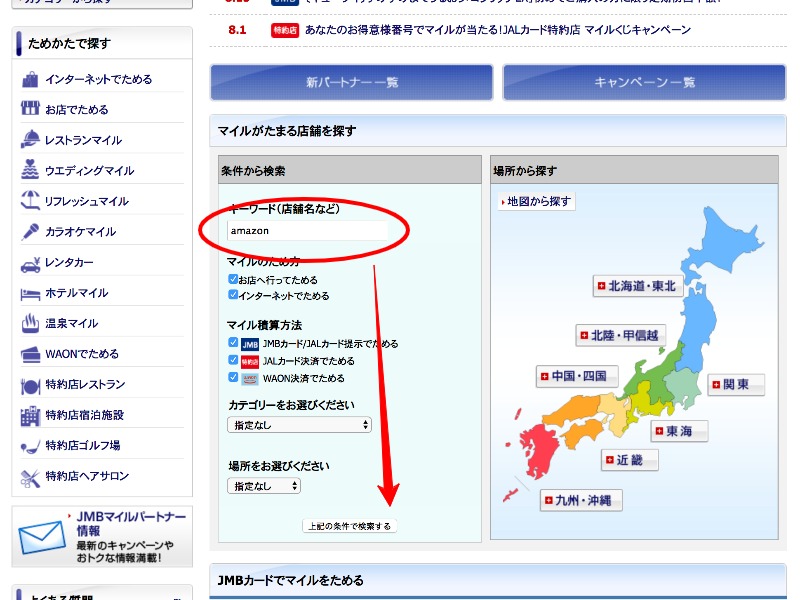This screenshot has width=800, height=600.
Task: Uncheck the WAON決済でためる checkbox
Action: 233,377
